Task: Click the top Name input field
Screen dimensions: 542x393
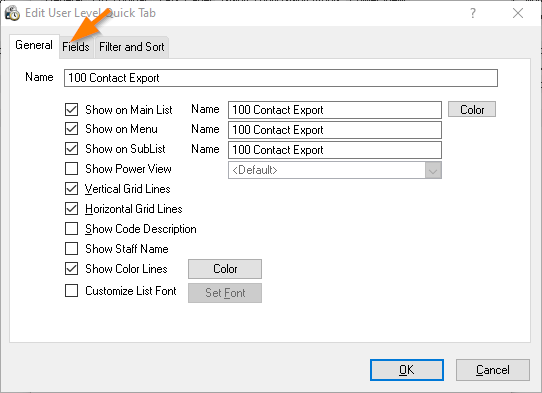Action: (x=281, y=78)
